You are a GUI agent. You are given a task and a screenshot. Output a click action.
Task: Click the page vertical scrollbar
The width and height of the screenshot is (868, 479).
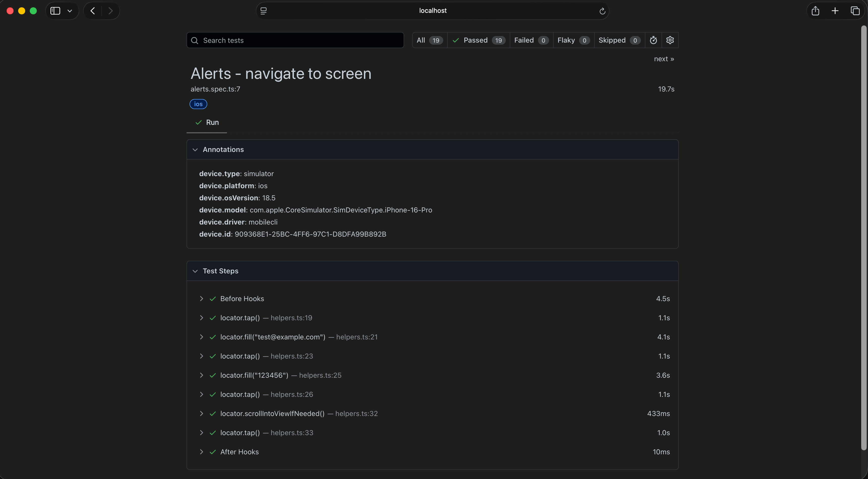[863, 237]
